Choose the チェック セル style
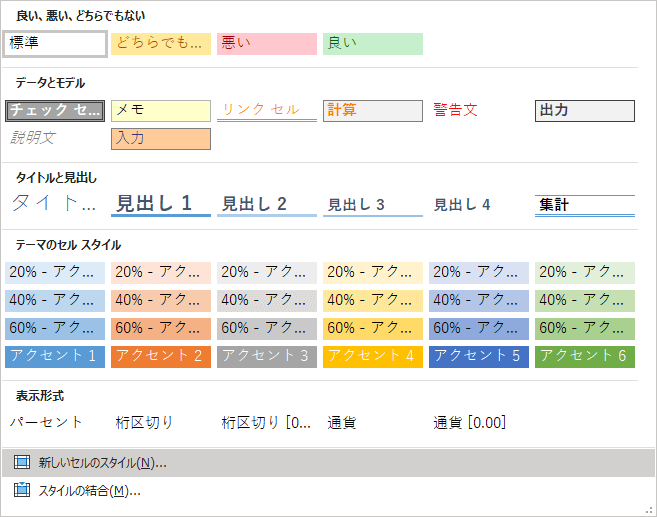 [55, 110]
